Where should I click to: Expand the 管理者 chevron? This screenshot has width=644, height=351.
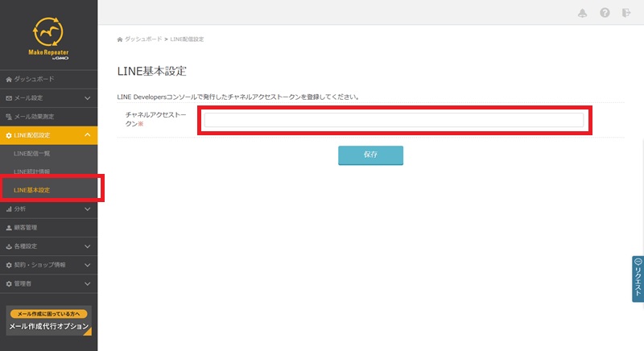pos(88,283)
